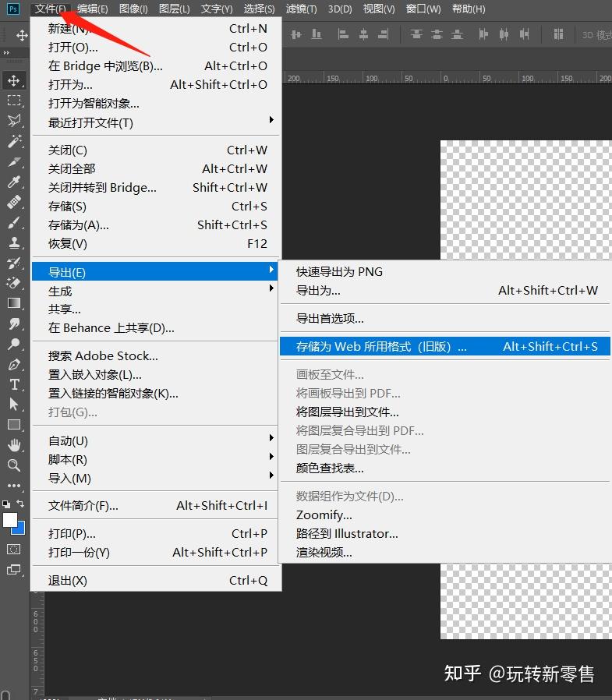612x700 pixels.
Task: Select the Zoom magnifier tool
Action: click(x=14, y=465)
